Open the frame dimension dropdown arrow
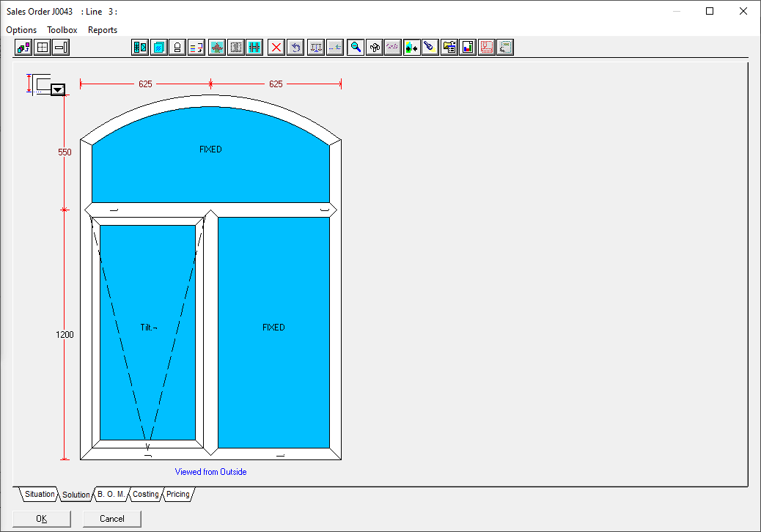 point(58,89)
